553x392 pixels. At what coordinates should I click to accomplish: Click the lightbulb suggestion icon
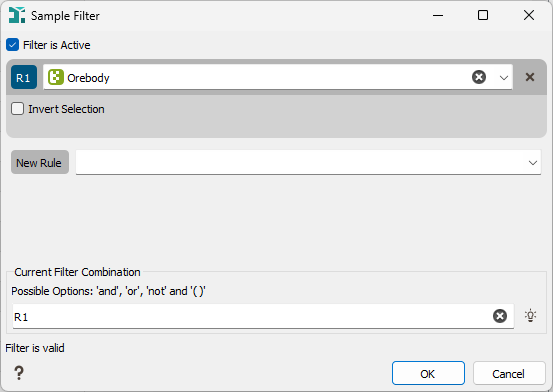pyautogui.click(x=530, y=315)
